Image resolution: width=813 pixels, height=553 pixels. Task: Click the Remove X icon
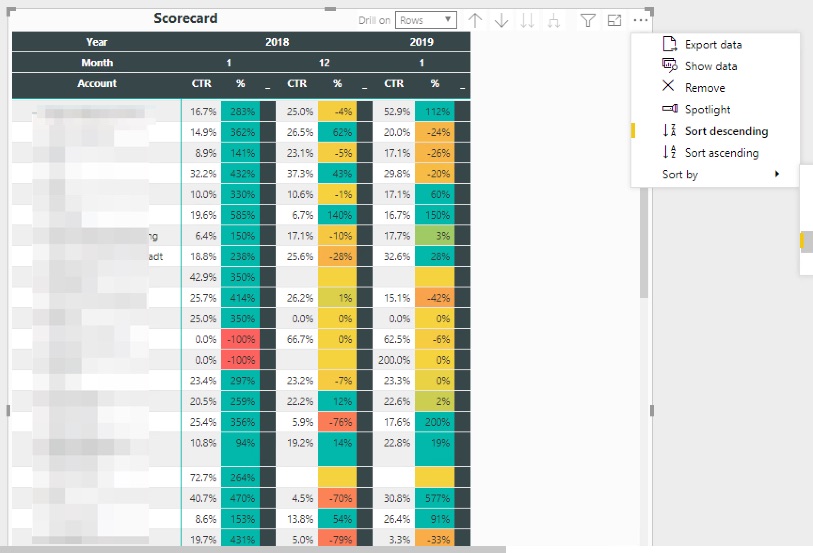pyautogui.click(x=668, y=86)
